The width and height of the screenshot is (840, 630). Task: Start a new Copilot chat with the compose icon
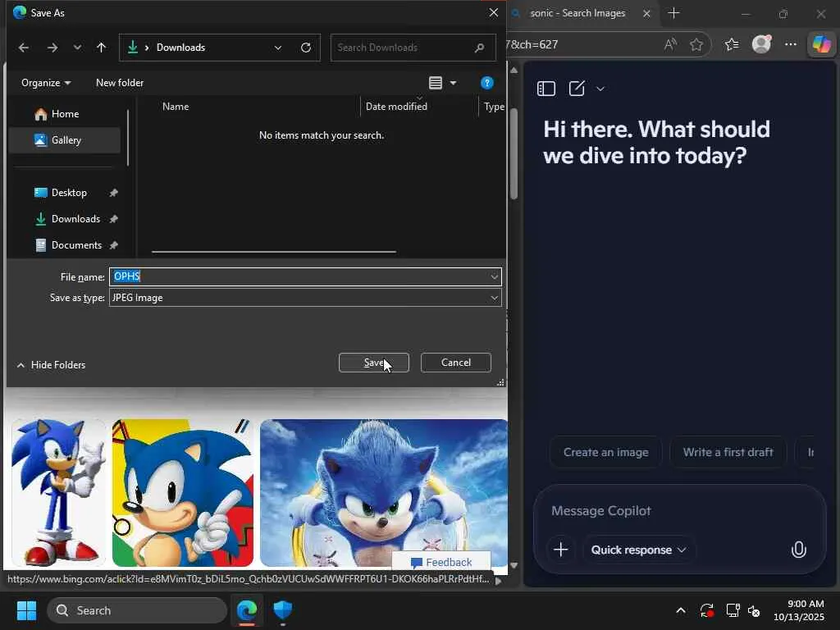click(x=577, y=89)
